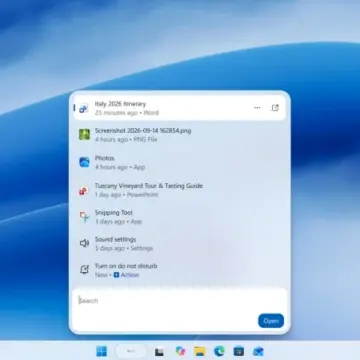Click the speaker icon for Sound settings
Image resolution: width=360 pixels, height=360 pixels.
point(84,243)
